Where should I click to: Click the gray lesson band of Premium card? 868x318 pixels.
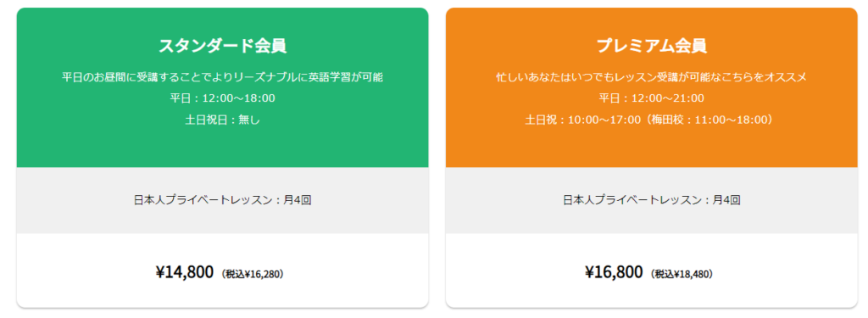pos(652,200)
